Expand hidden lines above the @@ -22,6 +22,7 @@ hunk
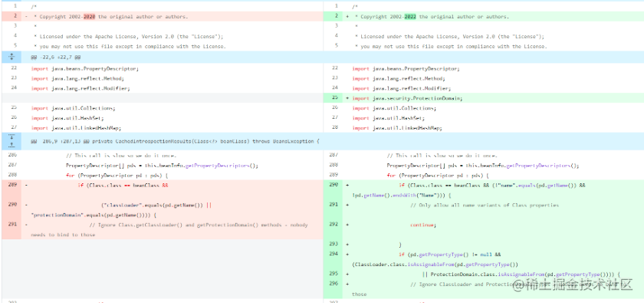The height and width of the screenshot is (303, 644). point(11,57)
